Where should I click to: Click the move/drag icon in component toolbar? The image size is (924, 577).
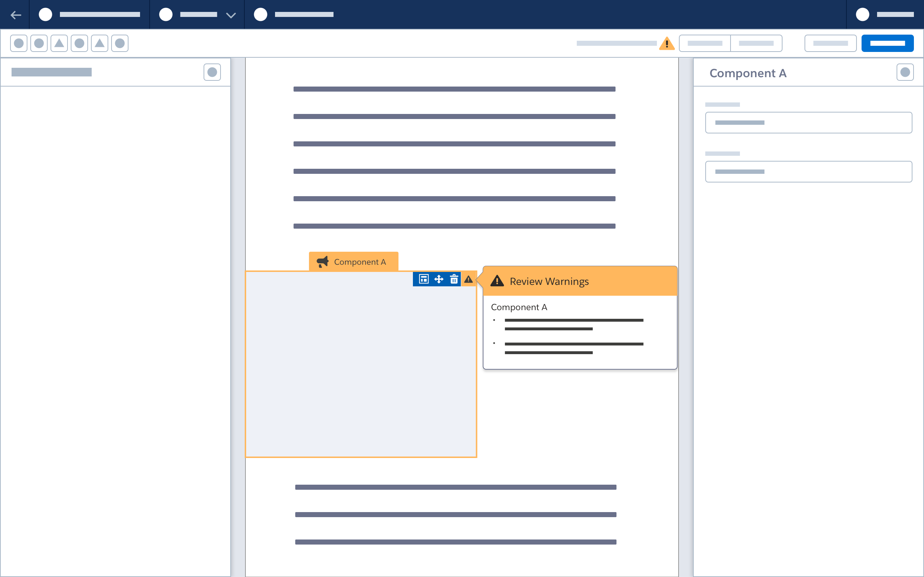tap(439, 279)
